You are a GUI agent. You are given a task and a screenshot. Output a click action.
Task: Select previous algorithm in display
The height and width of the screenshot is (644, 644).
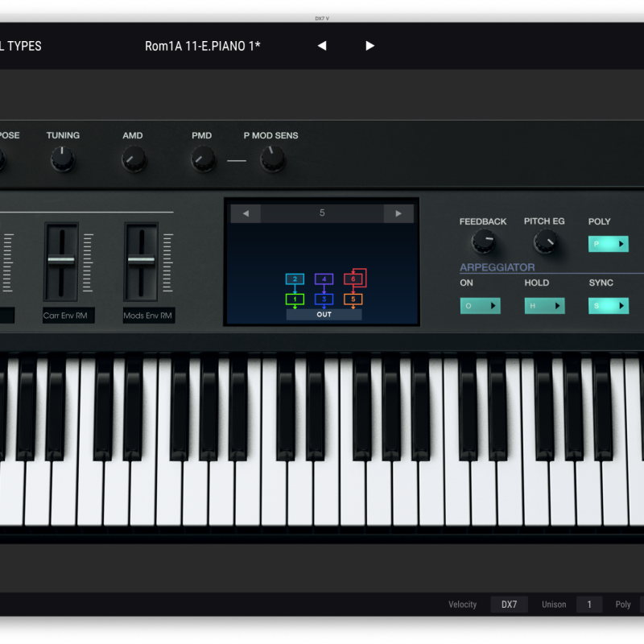point(246,213)
